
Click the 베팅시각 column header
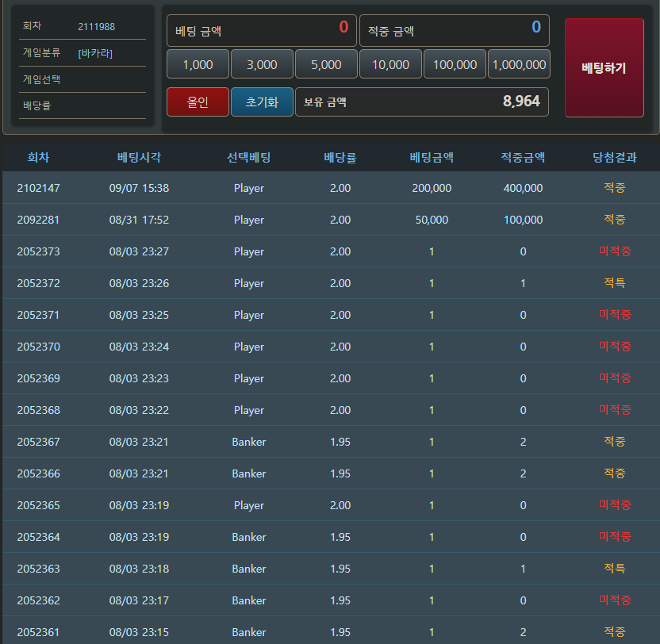(139, 157)
